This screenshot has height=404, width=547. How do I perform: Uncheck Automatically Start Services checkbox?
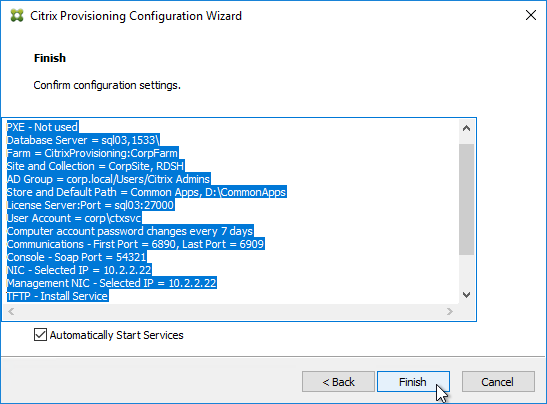pos(40,335)
